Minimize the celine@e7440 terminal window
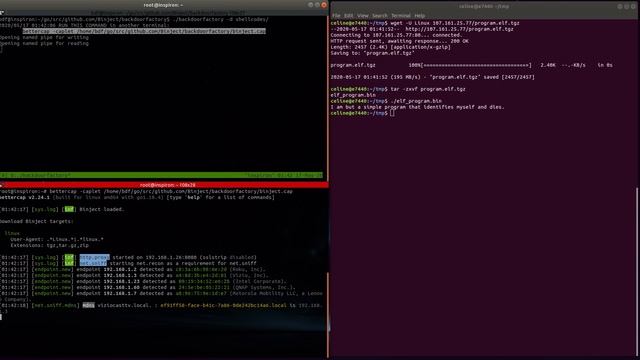The image size is (640, 360). coord(620,7)
